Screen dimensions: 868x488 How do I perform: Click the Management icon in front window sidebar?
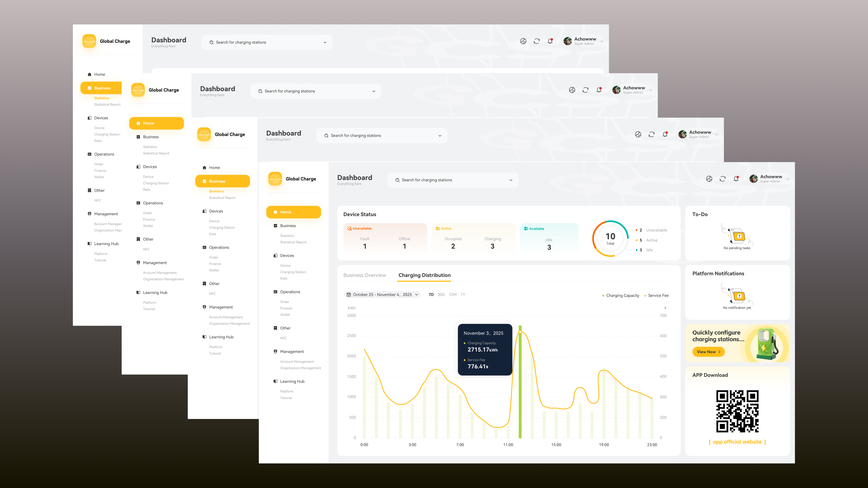click(275, 352)
